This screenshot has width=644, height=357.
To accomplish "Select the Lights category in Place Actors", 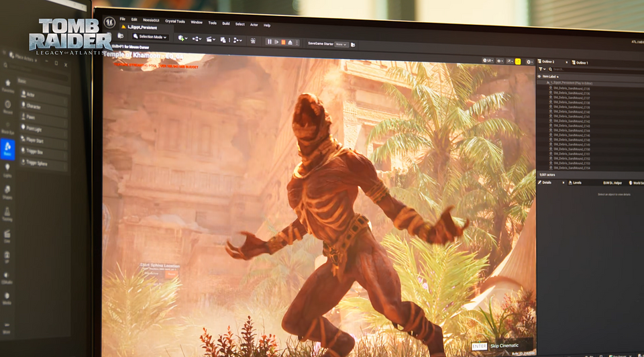I will point(7,170).
